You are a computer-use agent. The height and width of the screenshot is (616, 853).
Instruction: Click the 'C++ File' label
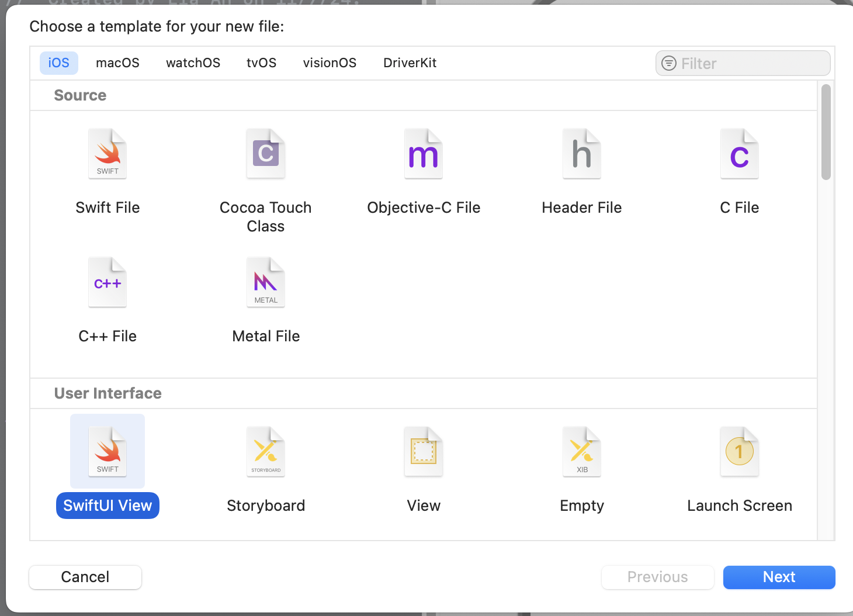pos(108,336)
